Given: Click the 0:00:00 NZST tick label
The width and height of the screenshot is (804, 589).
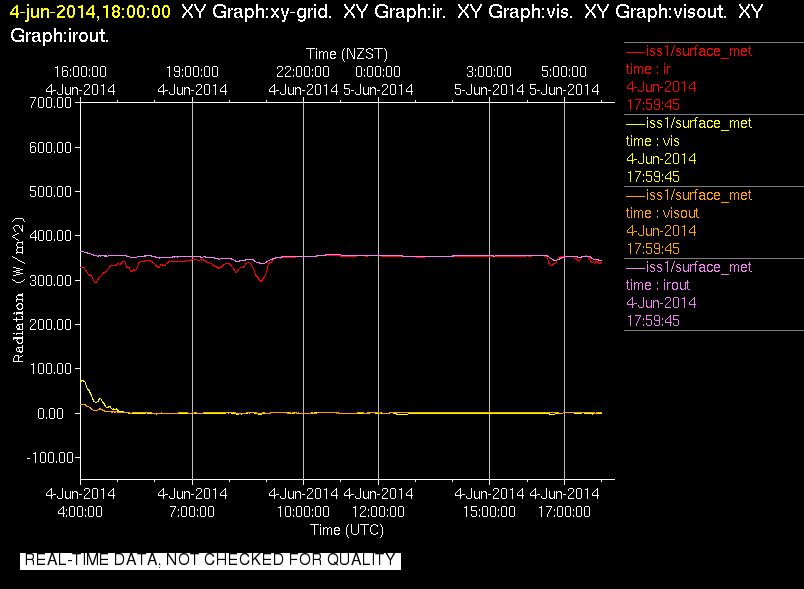Looking at the screenshot, I should point(378,72).
